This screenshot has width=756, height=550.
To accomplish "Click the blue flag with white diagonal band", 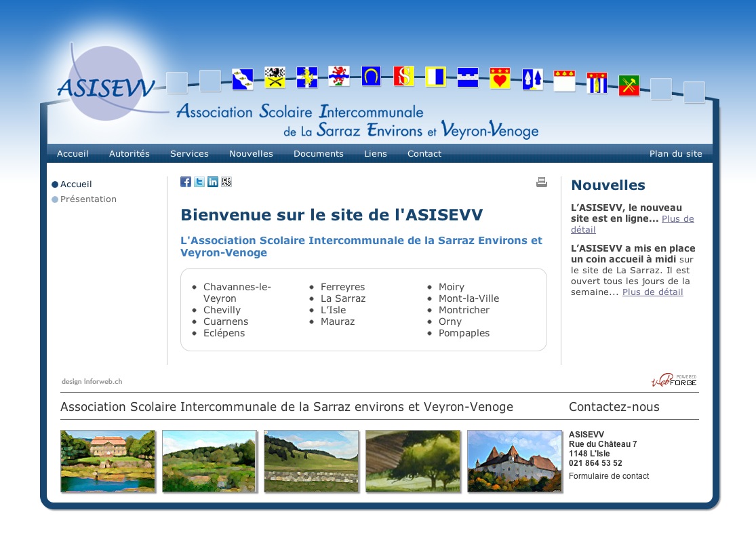I will (x=243, y=79).
